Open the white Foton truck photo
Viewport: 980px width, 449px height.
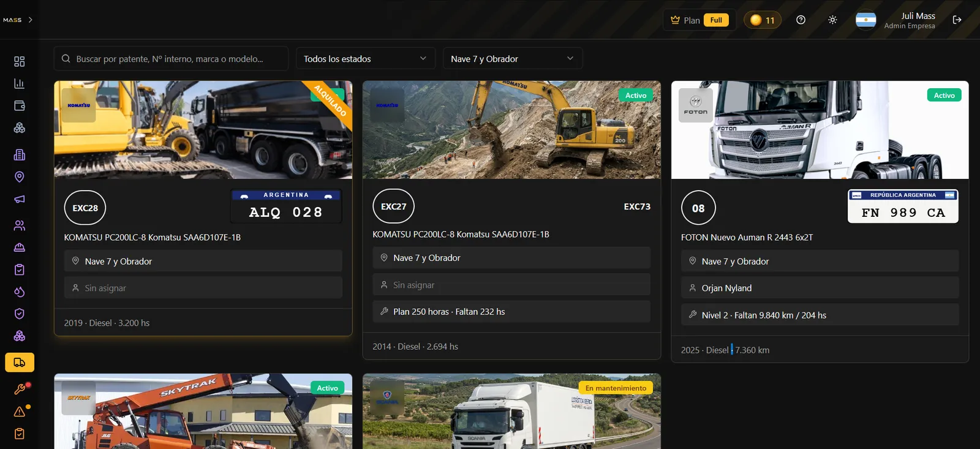pyautogui.click(x=820, y=130)
